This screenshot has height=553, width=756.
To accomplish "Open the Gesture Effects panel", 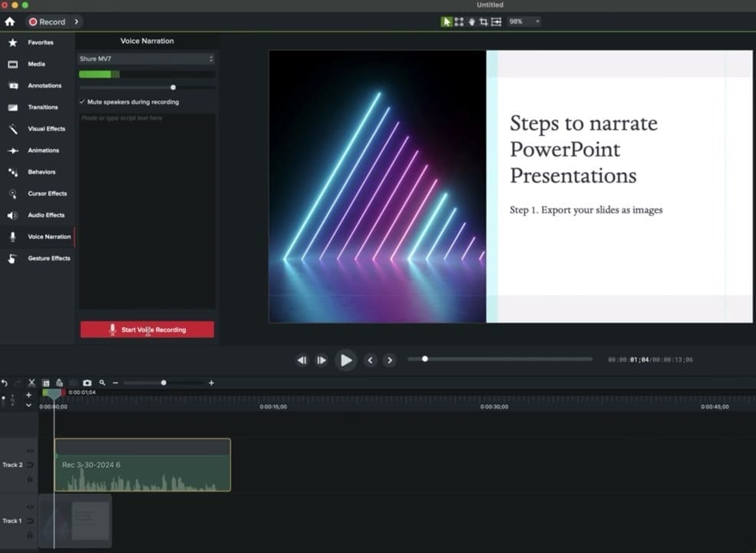I will click(48, 258).
